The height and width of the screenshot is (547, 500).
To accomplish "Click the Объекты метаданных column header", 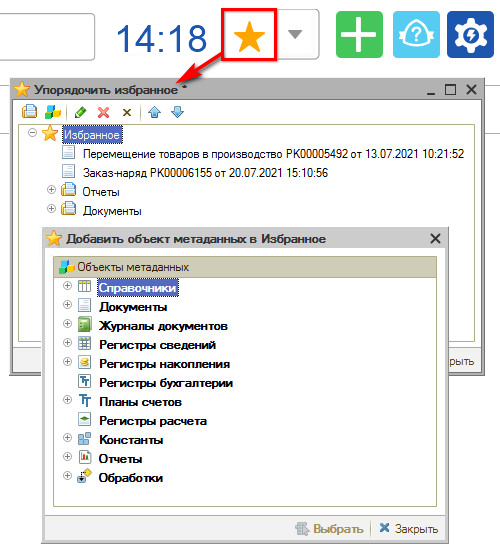I will 245,267.
